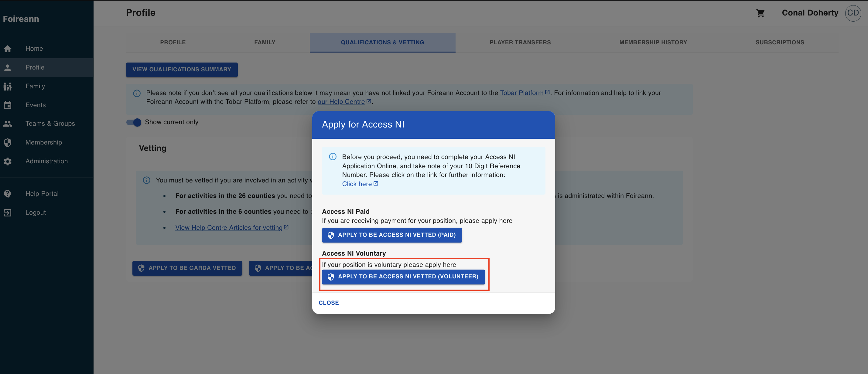Open the shopping cart icon

(x=760, y=13)
